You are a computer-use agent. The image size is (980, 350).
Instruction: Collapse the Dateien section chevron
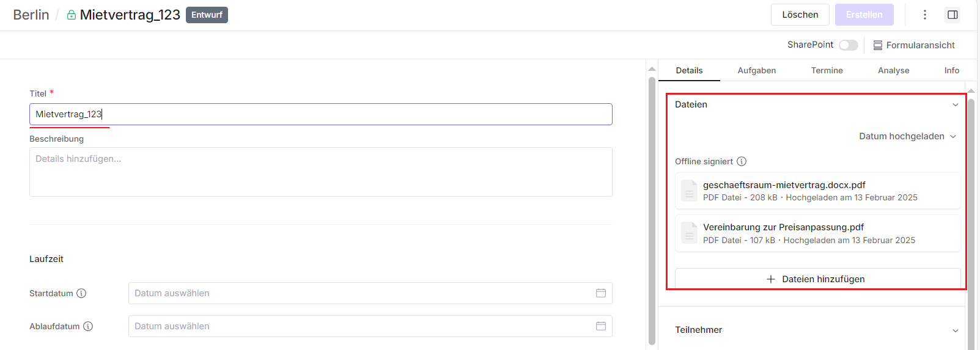pos(955,105)
